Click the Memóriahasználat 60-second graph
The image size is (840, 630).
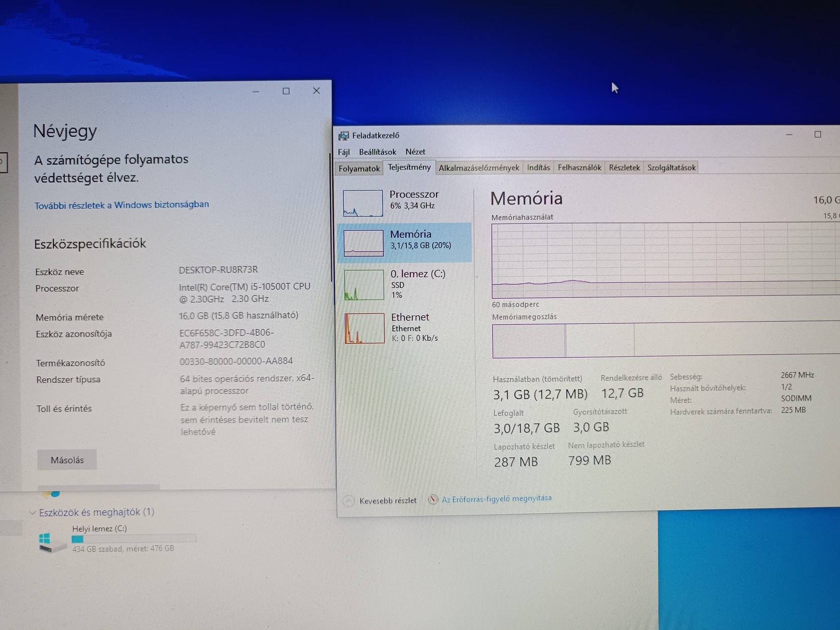666,260
